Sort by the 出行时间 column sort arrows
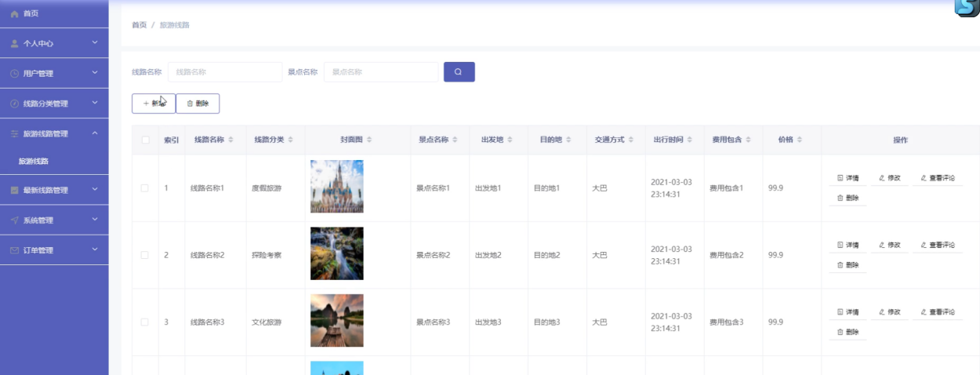Viewport: 980px width, 375px height. (x=689, y=140)
